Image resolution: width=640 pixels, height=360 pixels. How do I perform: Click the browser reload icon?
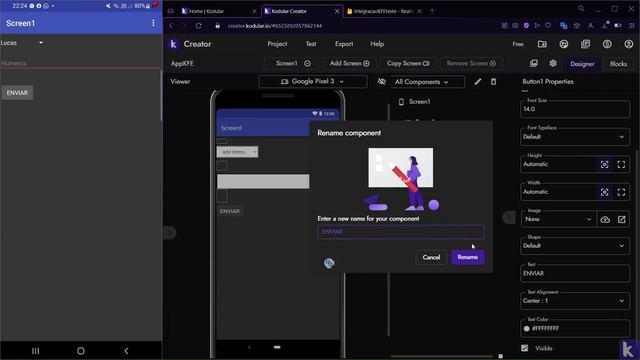198,26
